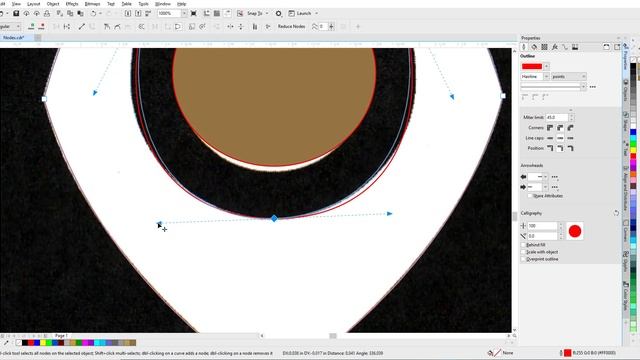This screenshot has height=360, width=640.
Task: Open the Options gear icon
Action: click(x=278, y=13)
